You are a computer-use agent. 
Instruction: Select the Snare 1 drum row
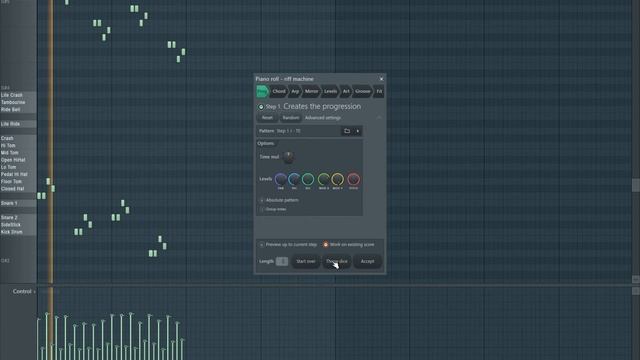pyautogui.click(x=18, y=203)
